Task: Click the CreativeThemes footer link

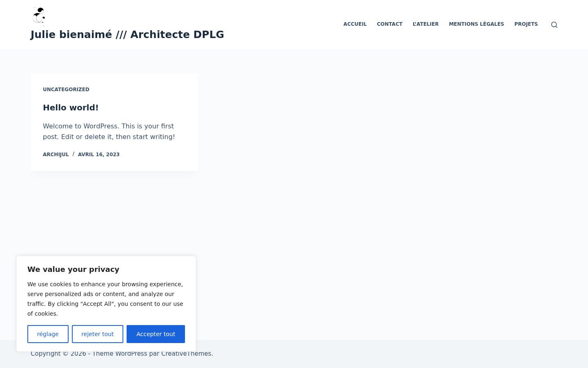Action: [x=186, y=354]
